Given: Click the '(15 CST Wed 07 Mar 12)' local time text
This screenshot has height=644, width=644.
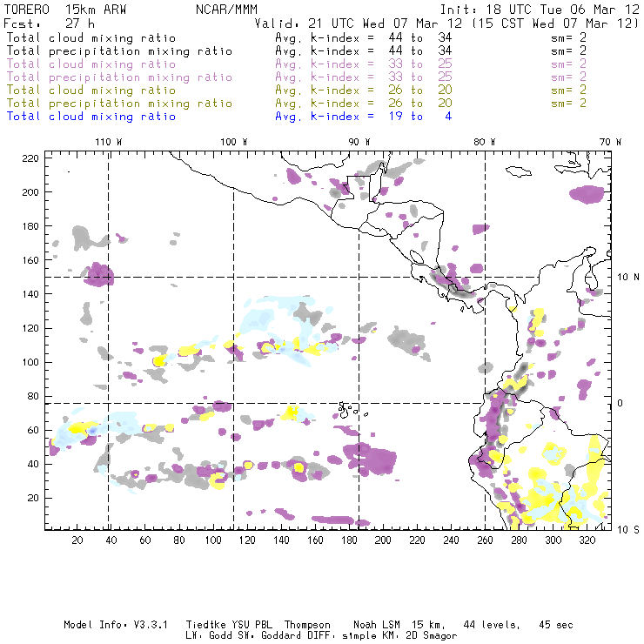Looking at the screenshot, I should [x=555, y=23].
